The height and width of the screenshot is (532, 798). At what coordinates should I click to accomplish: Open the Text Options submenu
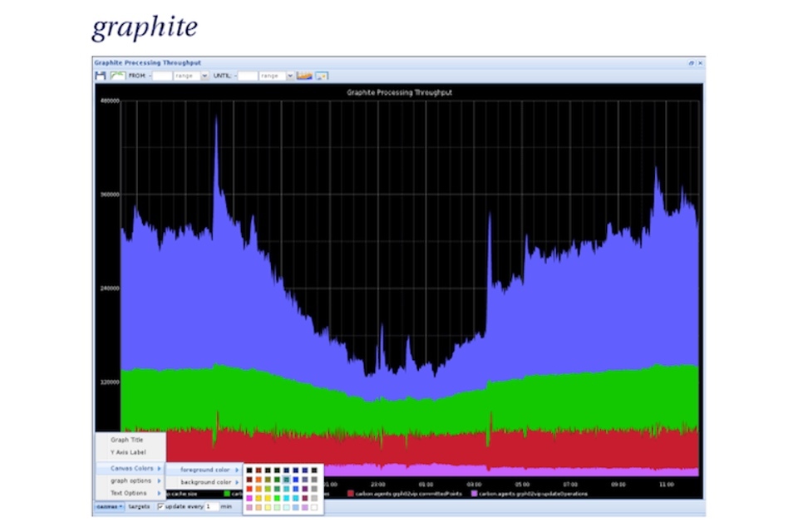pos(129,493)
